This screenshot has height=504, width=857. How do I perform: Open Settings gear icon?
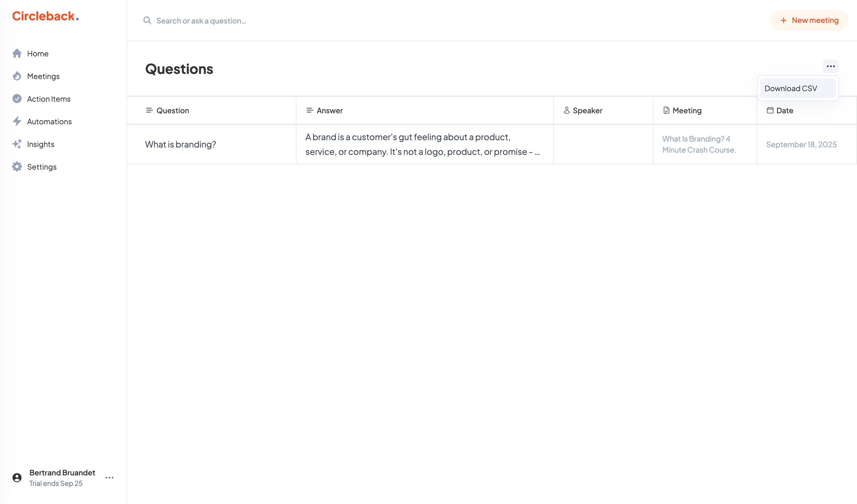point(17,167)
